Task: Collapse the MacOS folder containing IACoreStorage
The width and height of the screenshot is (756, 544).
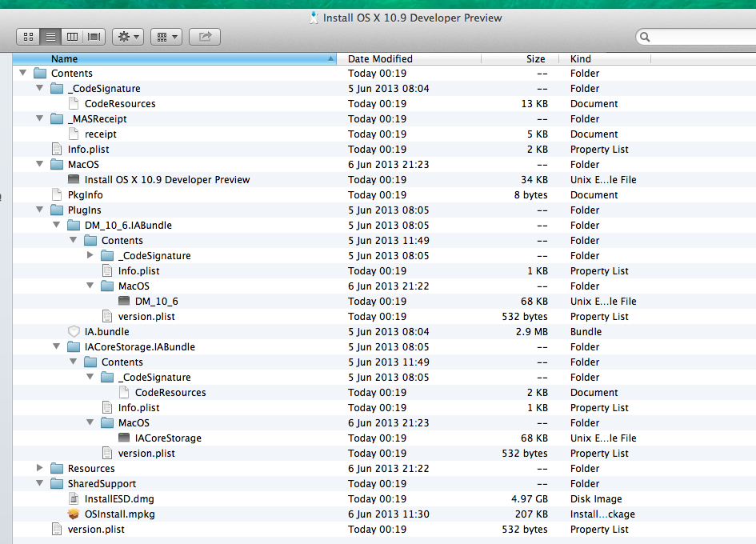Action: click(90, 422)
